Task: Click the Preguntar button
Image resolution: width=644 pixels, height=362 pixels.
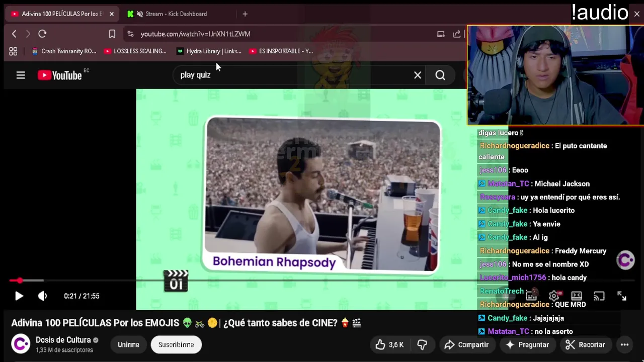Action: [x=527, y=345]
